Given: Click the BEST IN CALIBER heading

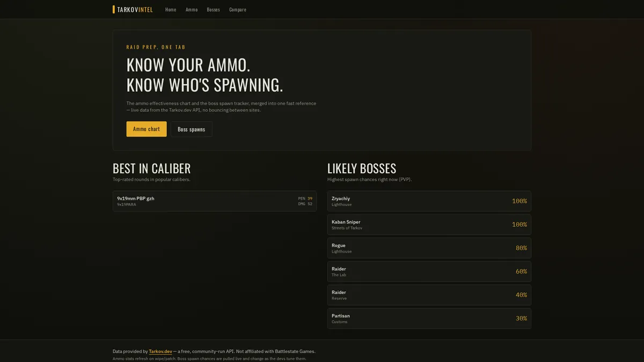Looking at the screenshot, I should click(152, 168).
